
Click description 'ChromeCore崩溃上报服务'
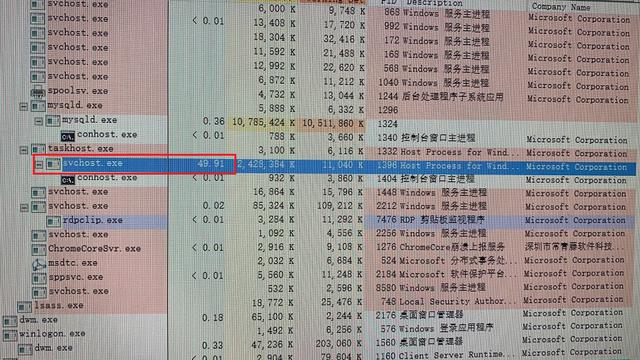452,247
